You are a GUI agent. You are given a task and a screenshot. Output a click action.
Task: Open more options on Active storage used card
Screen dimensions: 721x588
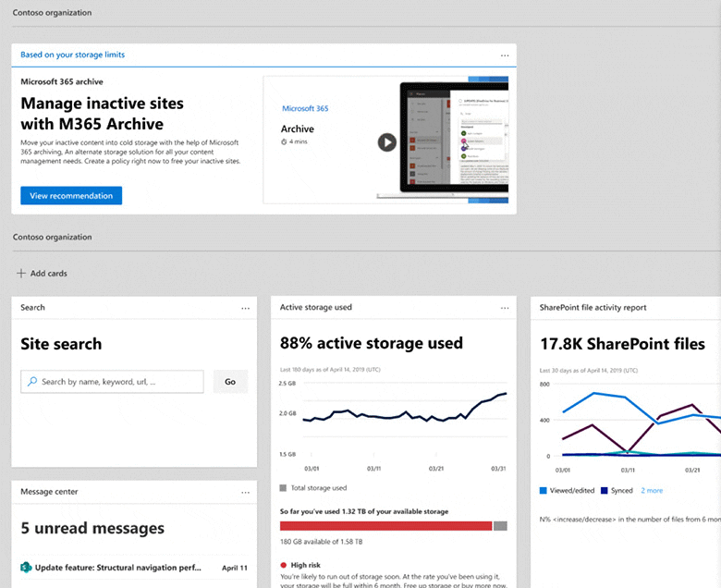pyautogui.click(x=505, y=308)
